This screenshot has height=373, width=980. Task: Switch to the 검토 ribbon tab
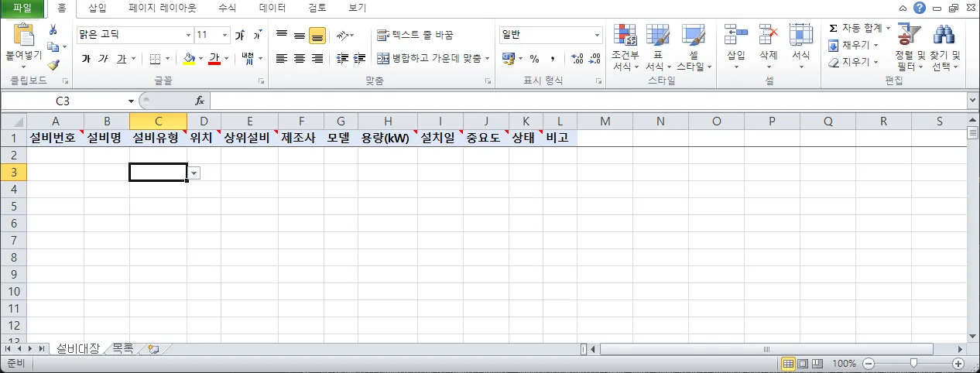(x=317, y=9)
